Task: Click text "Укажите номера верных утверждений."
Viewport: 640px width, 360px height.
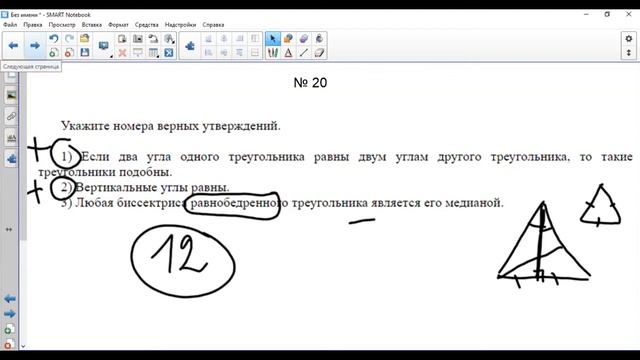Action: [x=171, y=126]
